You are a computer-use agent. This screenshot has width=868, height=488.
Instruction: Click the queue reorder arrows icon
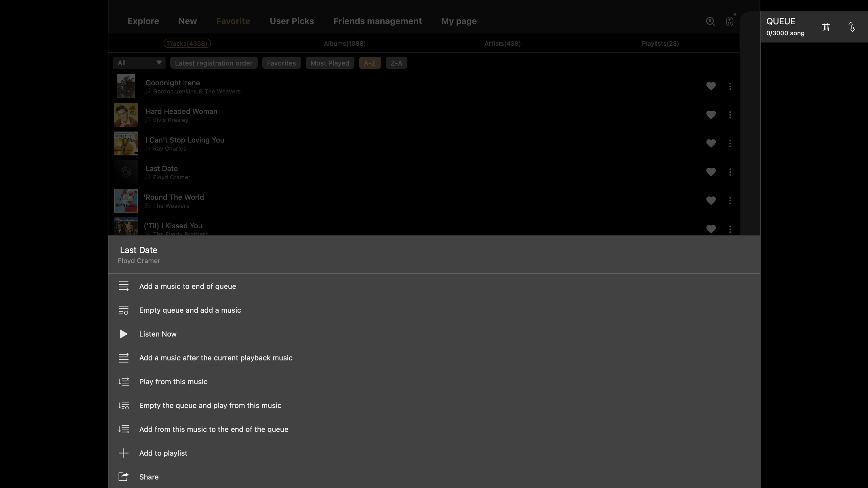click(851, 27)
